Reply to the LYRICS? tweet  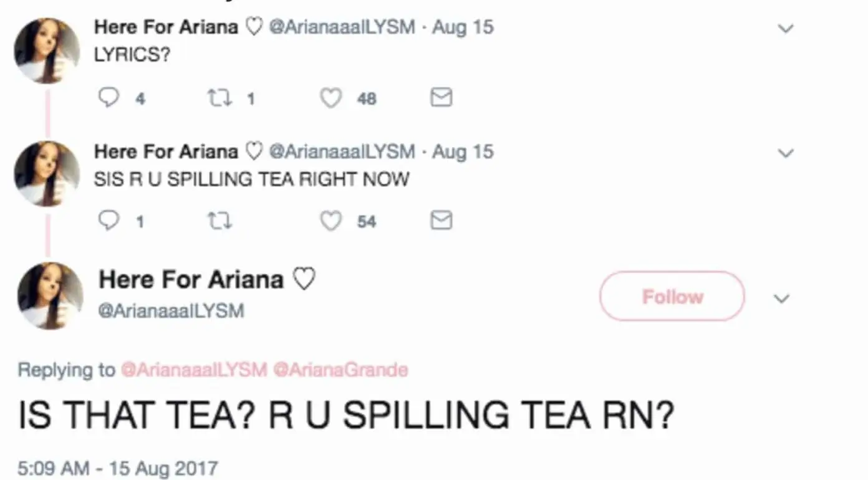pos(109,98)
